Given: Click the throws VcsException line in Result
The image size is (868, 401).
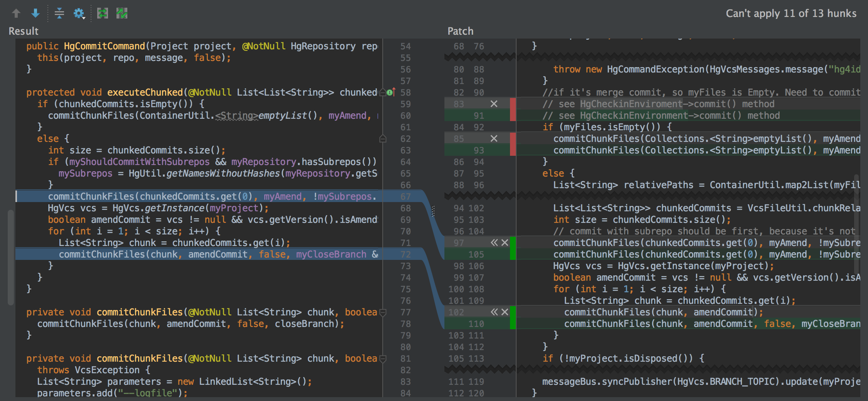Looking at the screenshot, I should pos(94,370).
